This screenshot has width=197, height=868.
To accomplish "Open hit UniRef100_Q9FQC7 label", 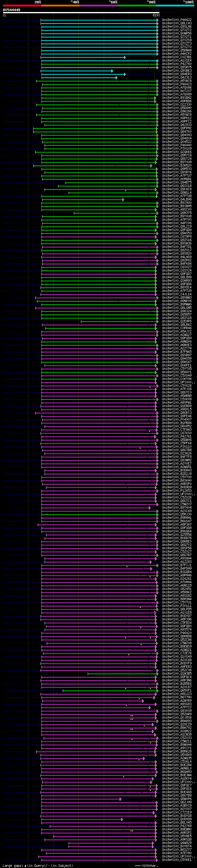I will [177, 785].
